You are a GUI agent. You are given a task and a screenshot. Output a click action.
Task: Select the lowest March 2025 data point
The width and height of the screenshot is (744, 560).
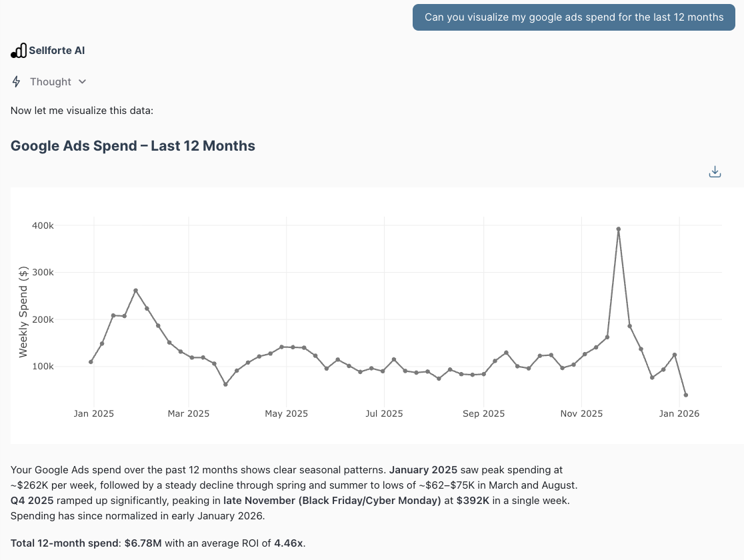click(225, 384)
